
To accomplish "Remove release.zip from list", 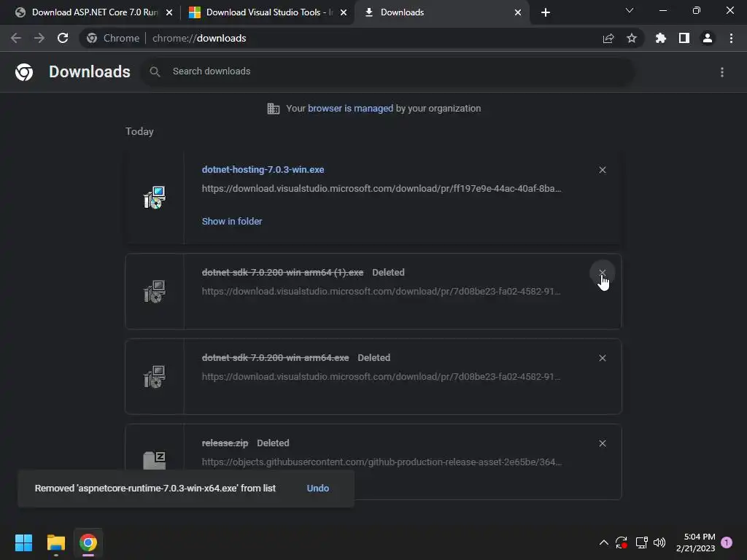I will point(603,443).
